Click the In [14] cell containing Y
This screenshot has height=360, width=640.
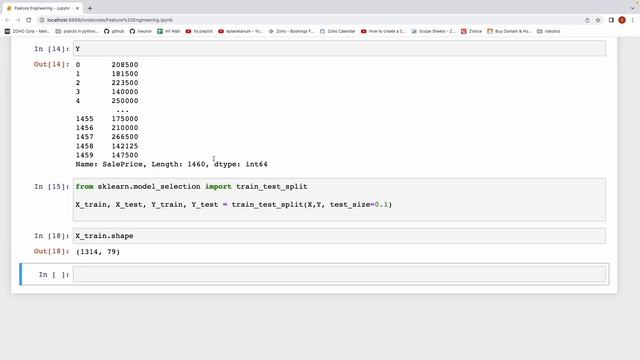339,49
